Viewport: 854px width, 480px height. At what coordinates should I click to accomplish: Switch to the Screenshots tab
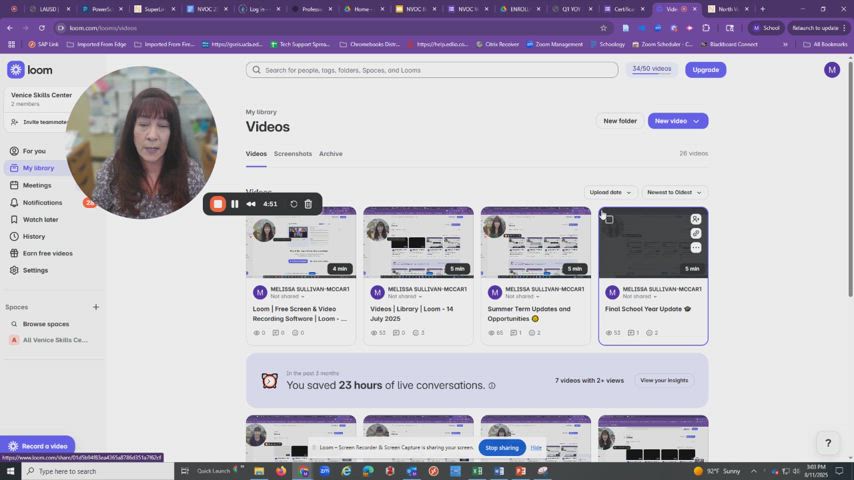point(292,154)
